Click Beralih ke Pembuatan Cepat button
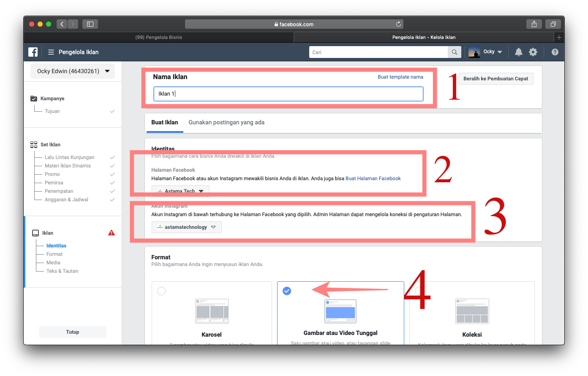588x376 pixels. [x=496, y=79]
